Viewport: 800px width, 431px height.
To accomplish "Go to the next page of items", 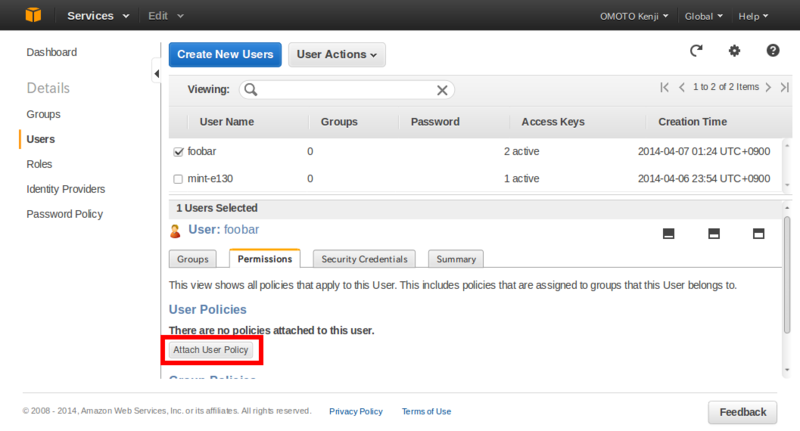I will (768, 87).
